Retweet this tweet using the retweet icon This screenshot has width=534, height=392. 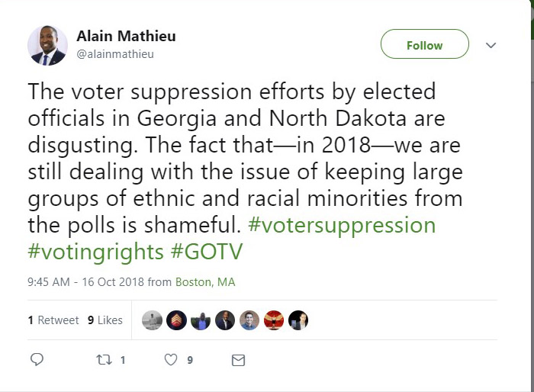[103, 359]
